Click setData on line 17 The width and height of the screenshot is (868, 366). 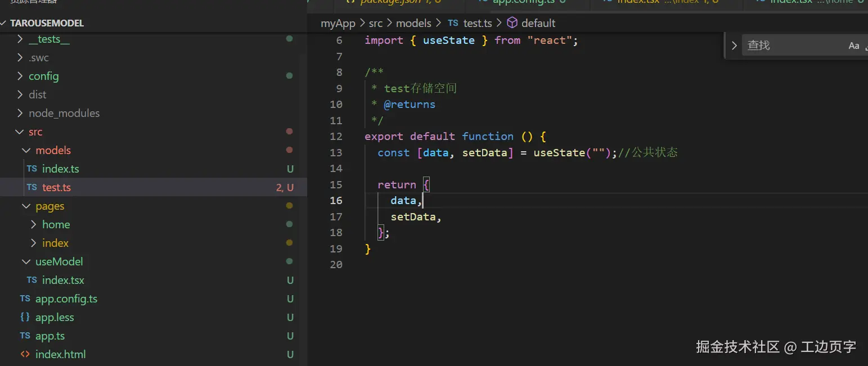(x=413, y=217)
